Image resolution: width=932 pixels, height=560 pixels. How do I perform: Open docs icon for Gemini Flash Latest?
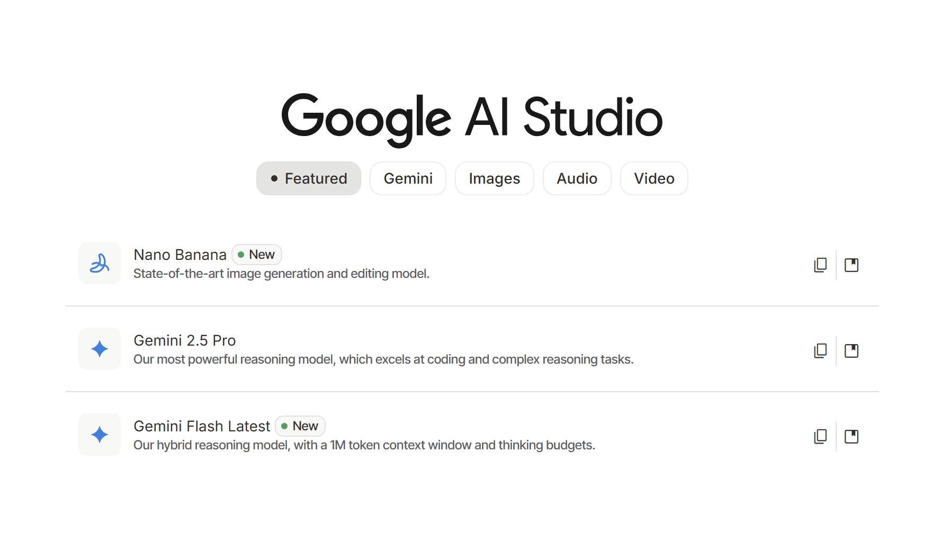click(x=852, y=436)
